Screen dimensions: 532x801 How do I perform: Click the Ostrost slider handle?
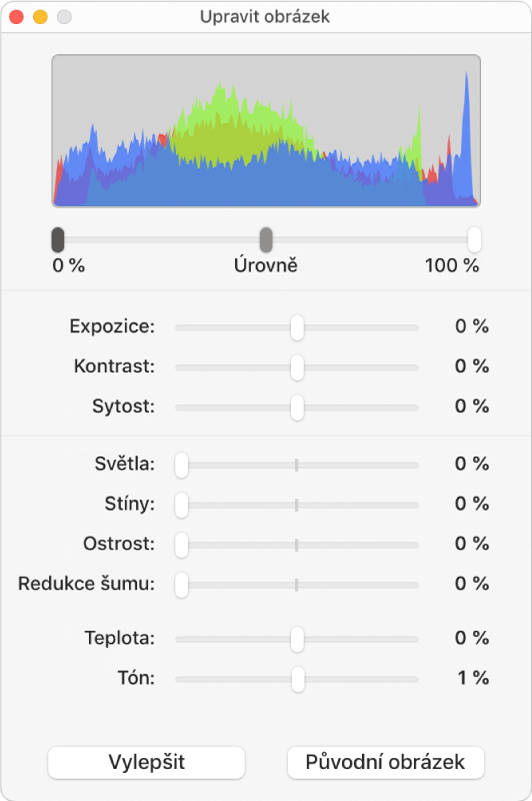click(x=181, y=545)
